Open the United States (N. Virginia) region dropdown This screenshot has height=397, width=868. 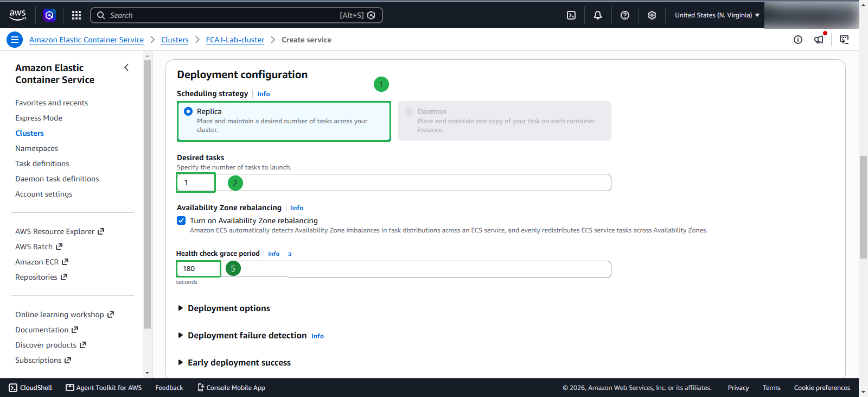pyautogui.click(x=717, y=15)
